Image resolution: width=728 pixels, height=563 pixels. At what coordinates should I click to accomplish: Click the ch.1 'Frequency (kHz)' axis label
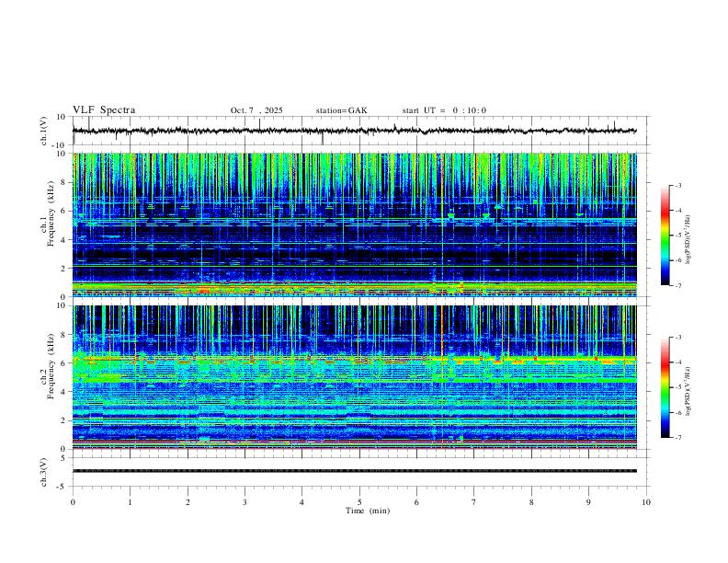[x=51, y=214]
